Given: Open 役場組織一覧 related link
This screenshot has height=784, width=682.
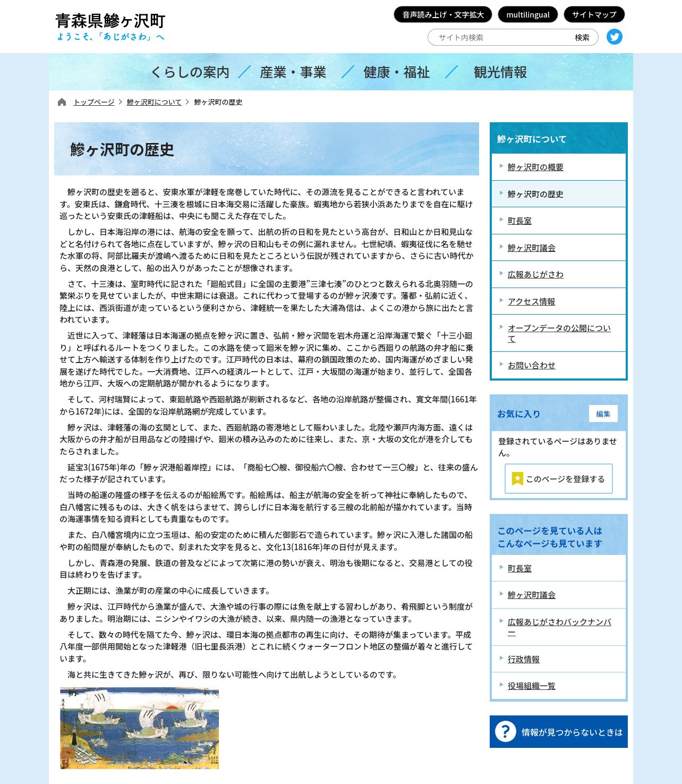Looking at the screenshot, I should tap(532, 686).
